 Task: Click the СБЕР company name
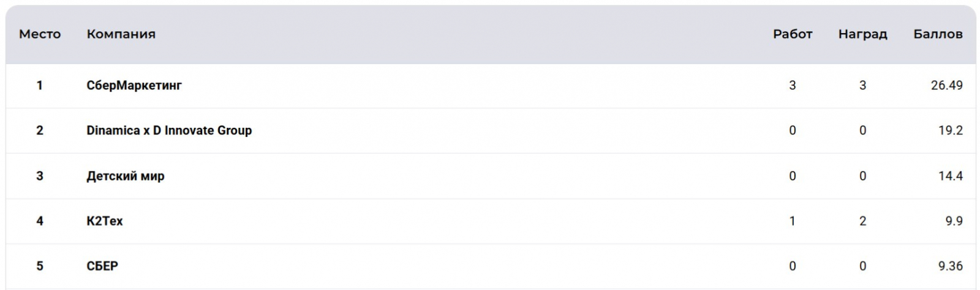102,266
